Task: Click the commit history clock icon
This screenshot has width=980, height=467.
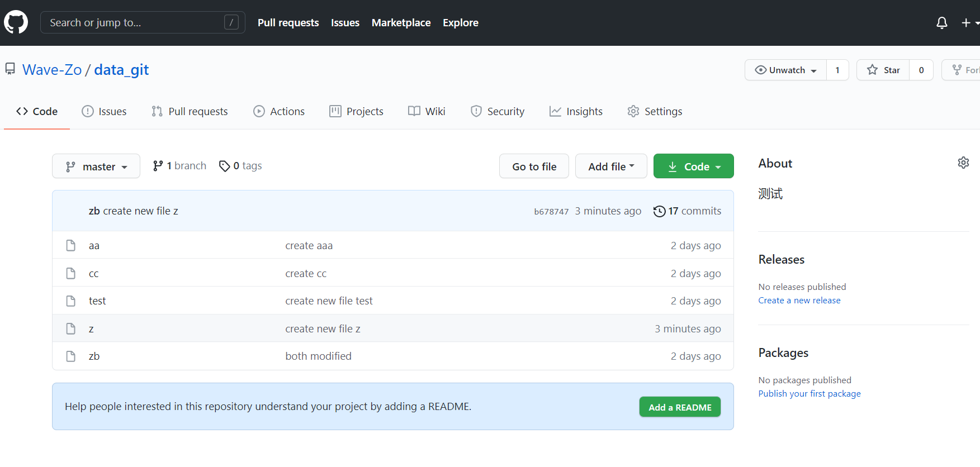Action: (659, 211)
